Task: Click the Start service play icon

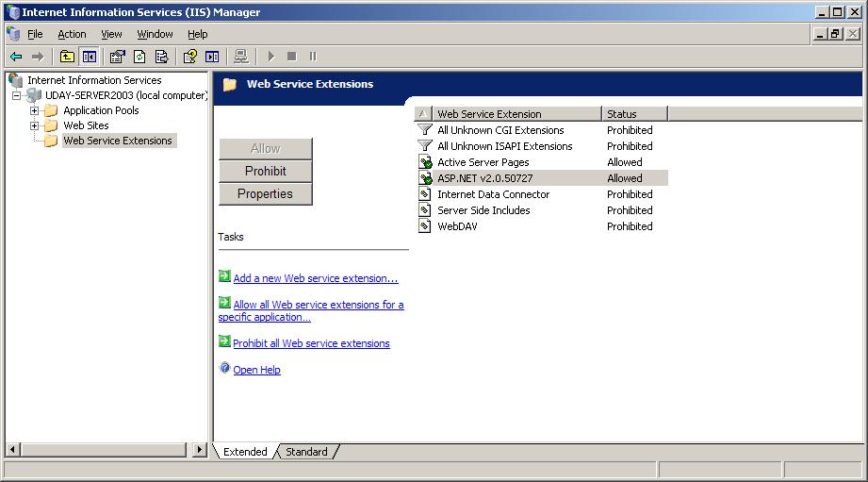Action: pyautogui.click(x=270, y=57)
